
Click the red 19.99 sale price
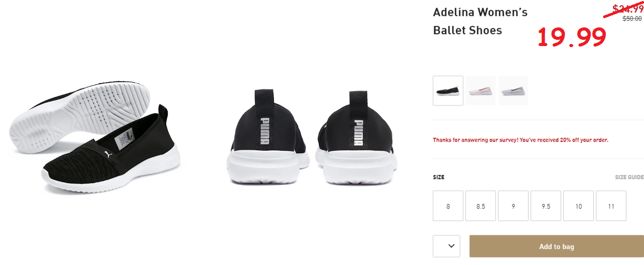[572, 38]
